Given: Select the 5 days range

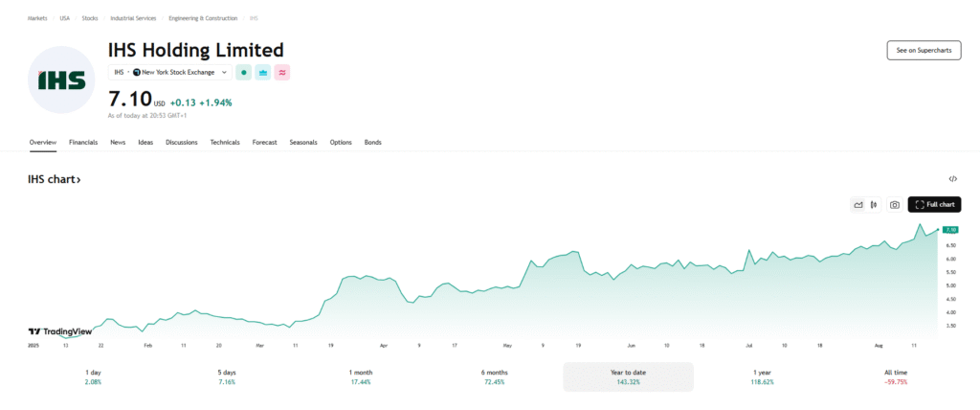Looking at the screenshot, I should (x=227, y=376).
